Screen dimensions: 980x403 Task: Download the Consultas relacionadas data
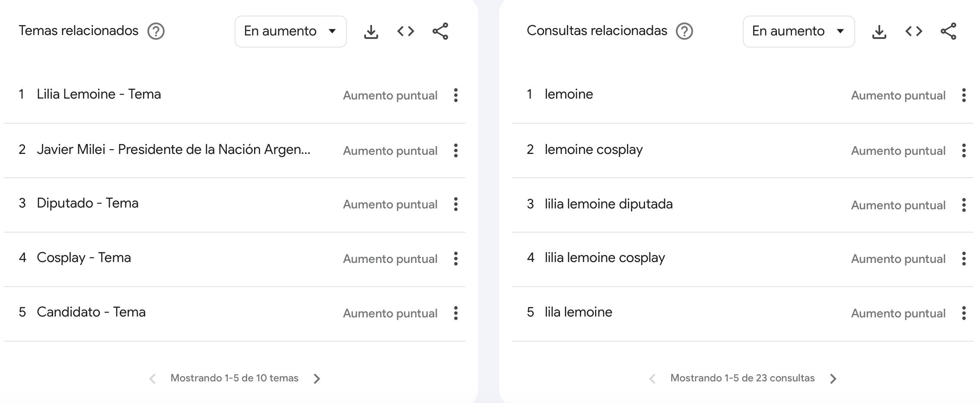[879, 32]
